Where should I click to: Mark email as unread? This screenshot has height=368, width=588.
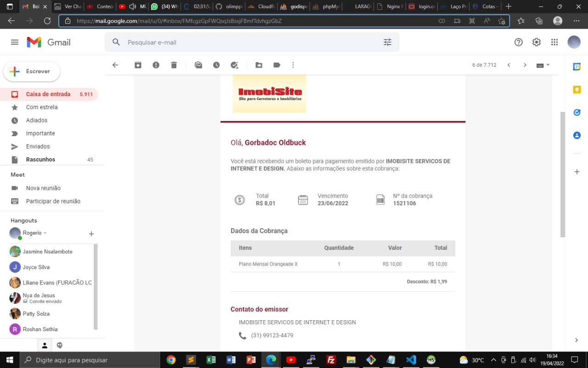point(198,65)
